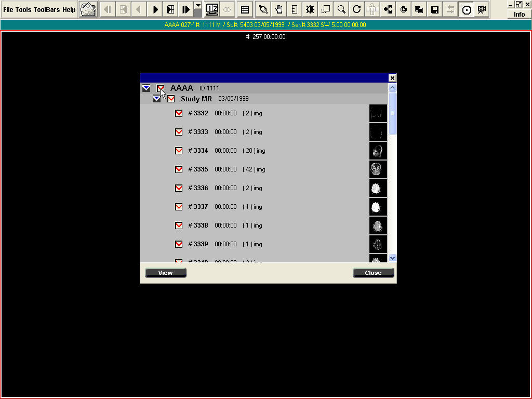This screenshot has width=532, height=399.
Task: Open the ToolBars menu
Action: click(x=47, y=10)
